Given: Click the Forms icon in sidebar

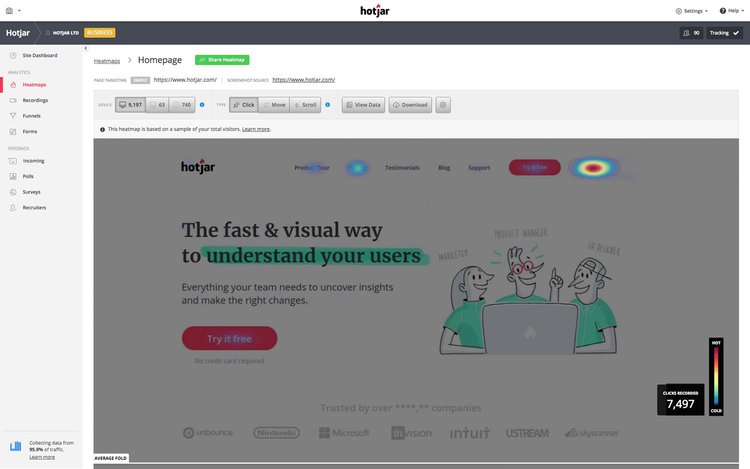Looking at the screenshot, I should [x=13, y=131].
